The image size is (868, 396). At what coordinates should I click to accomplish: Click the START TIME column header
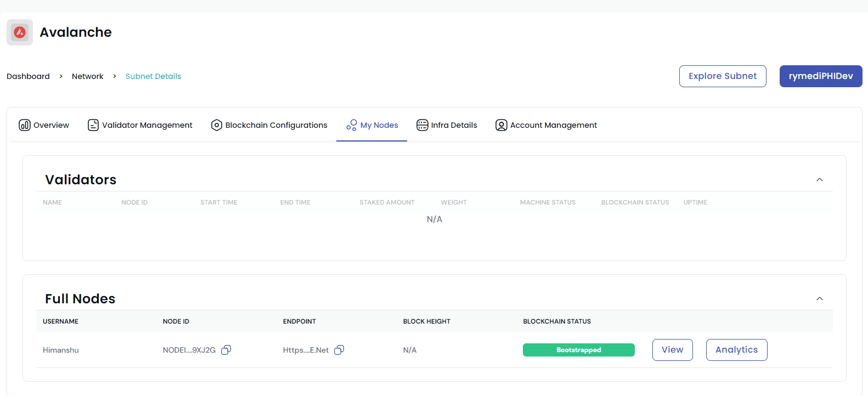pyautogui.click(x=219, y=202)
